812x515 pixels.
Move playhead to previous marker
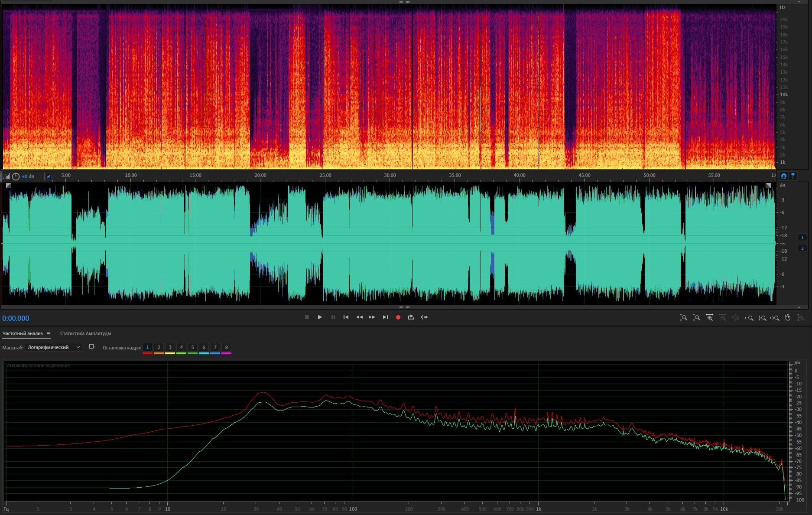tap(346, 317)
